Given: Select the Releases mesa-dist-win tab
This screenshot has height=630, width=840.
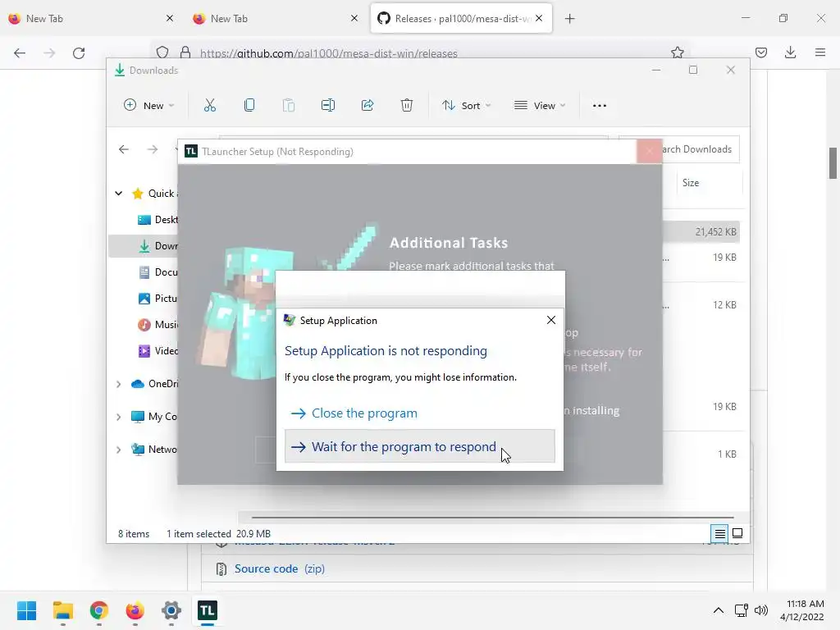Looking at the screenshot, I should click(x=461, y=19).
